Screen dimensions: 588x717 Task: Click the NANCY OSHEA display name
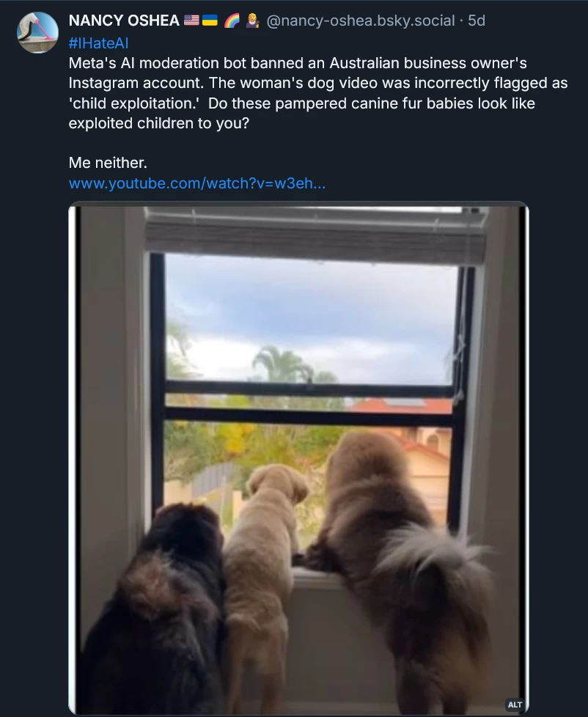[124, 21]
